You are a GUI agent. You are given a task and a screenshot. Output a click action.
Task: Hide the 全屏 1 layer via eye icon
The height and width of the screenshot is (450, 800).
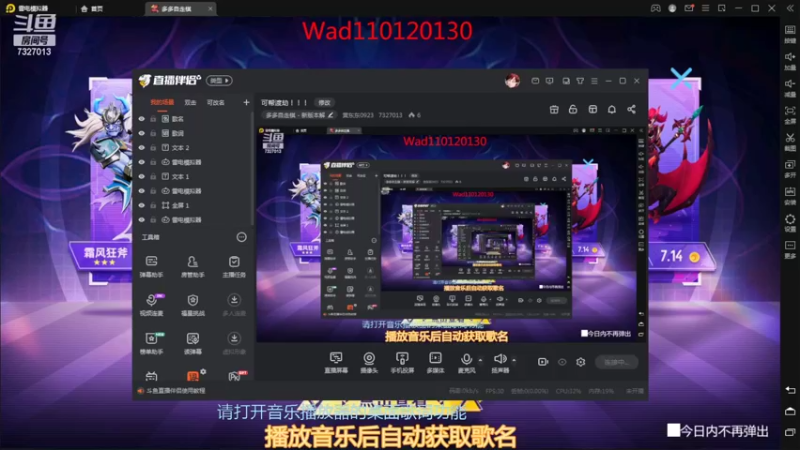point(141,205)
